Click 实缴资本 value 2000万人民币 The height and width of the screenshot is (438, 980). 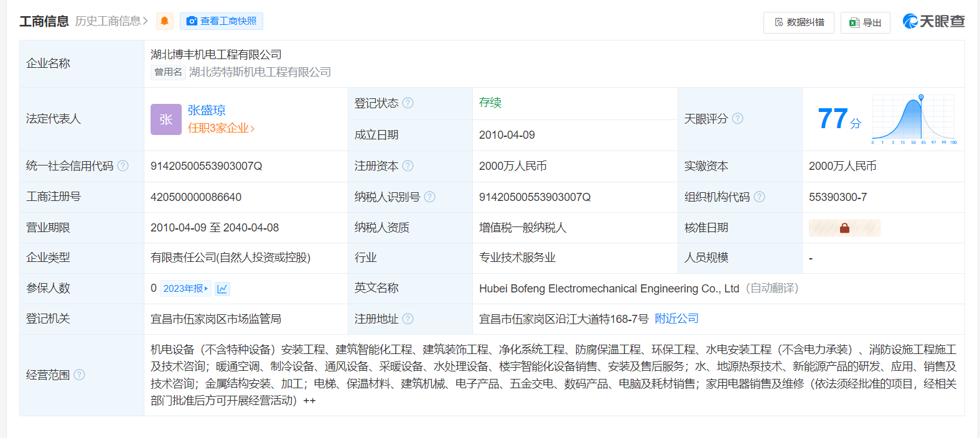coord(842,166)
